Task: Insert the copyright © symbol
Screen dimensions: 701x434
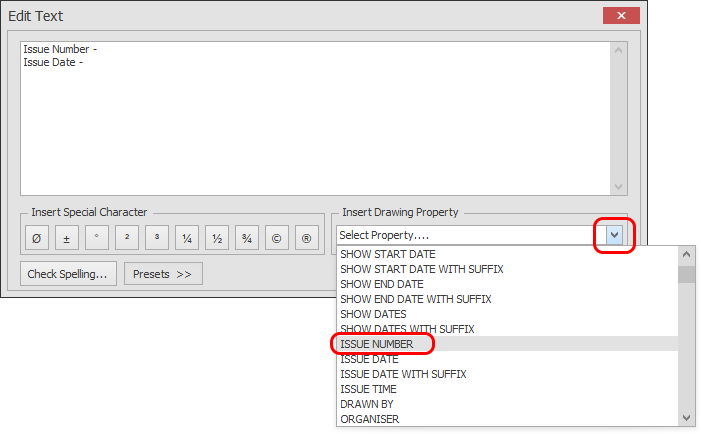Action: pyautogui.click(x=277, y=238)
